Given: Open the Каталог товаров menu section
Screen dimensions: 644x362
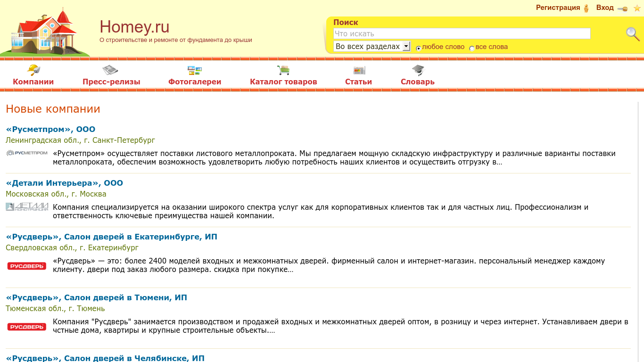Looking at the screenshot, I should 283,82.
